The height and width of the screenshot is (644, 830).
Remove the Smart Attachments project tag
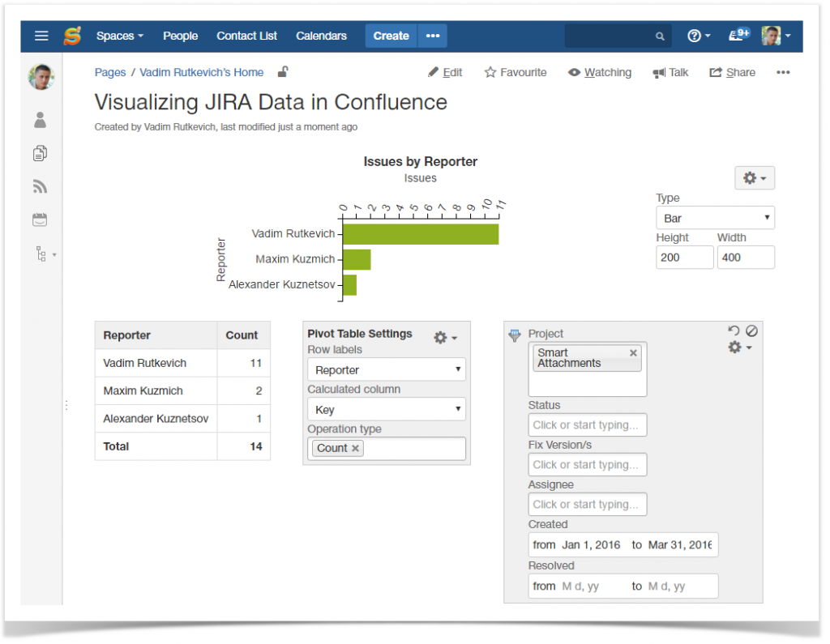click(633, 353)
